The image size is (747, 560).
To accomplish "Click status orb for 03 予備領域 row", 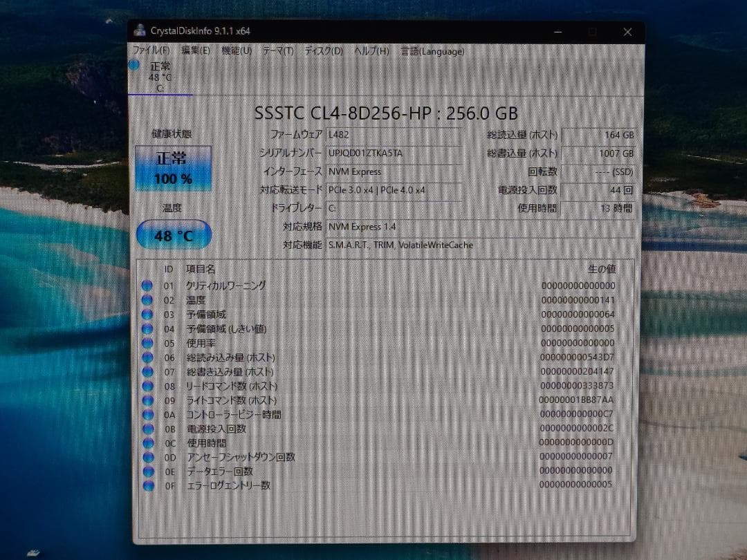I will tap(147, 315).
